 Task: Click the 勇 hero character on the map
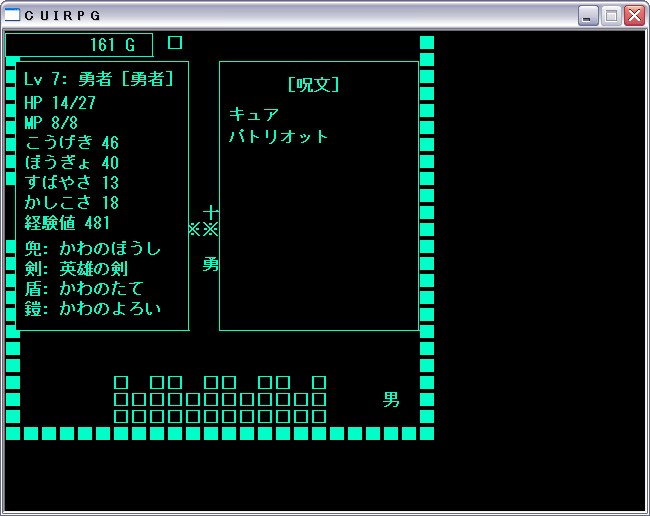(x=211, y=264)
